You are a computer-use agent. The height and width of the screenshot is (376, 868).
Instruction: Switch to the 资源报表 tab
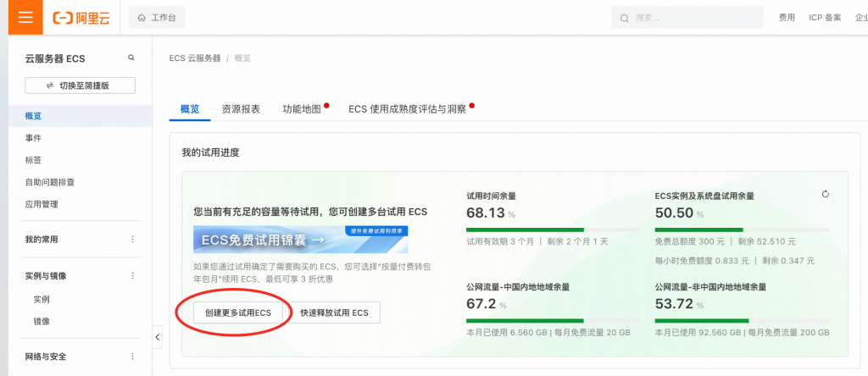[241, 109]
